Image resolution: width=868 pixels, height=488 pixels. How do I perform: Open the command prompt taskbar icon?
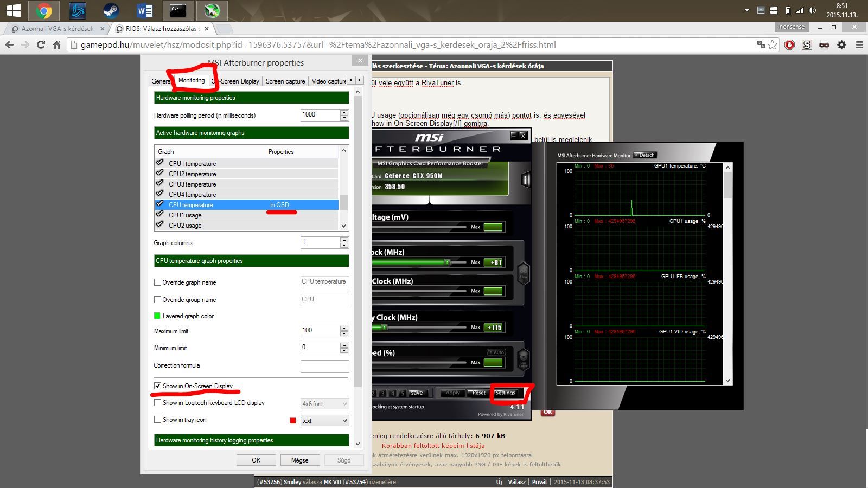177,11
